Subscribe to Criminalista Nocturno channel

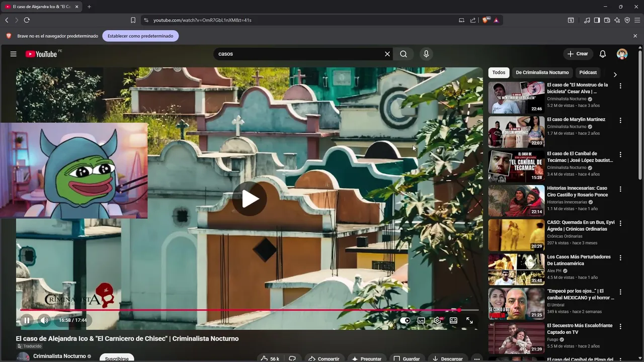(x=117, y=358)
